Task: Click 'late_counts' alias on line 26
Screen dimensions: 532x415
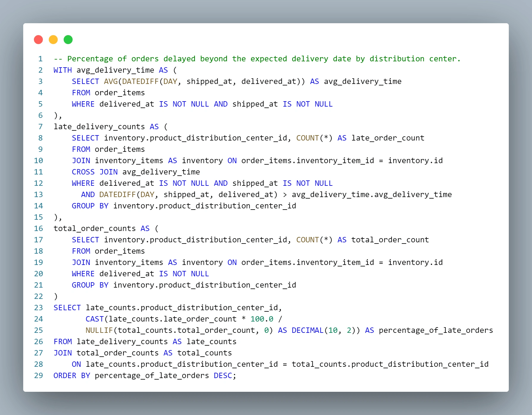Action: tap(211, 342)
